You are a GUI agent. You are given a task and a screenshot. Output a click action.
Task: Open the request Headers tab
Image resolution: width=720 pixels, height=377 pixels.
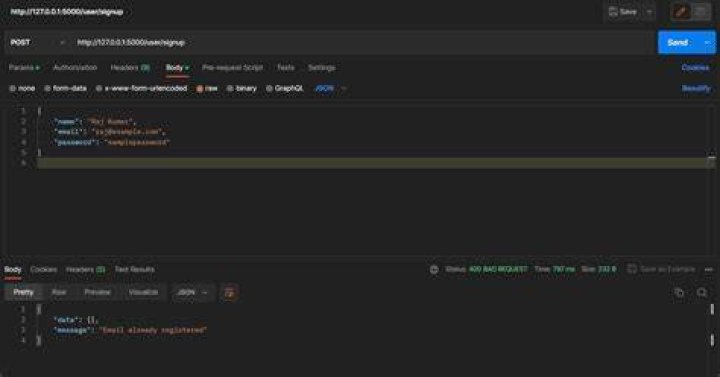pyautogui.click(x=130, y=68)
